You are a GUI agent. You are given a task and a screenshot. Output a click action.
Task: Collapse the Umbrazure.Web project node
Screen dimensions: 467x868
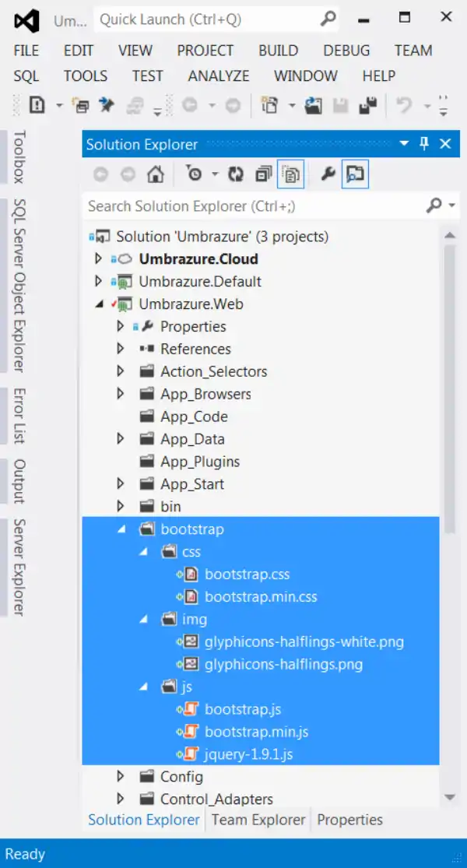point(100,304)
